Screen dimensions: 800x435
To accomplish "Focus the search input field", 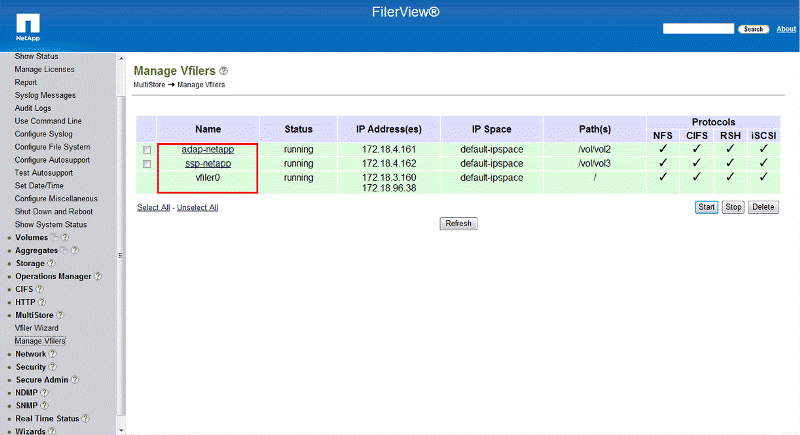I will [698, 29].
